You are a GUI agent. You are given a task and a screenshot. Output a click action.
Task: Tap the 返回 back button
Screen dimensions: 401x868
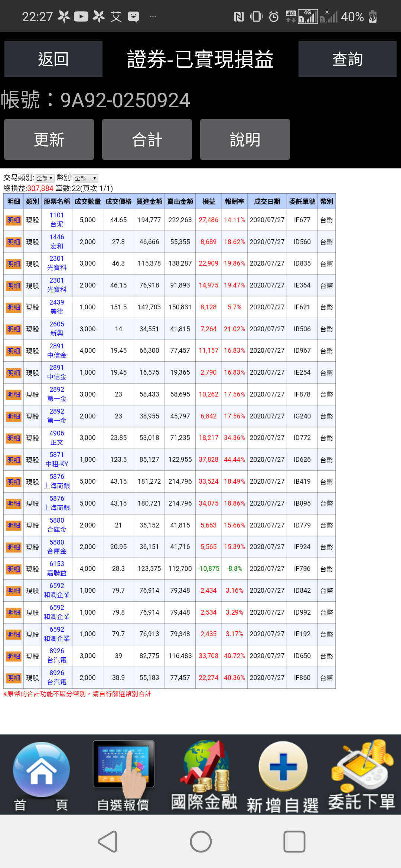tap(53, 59)
